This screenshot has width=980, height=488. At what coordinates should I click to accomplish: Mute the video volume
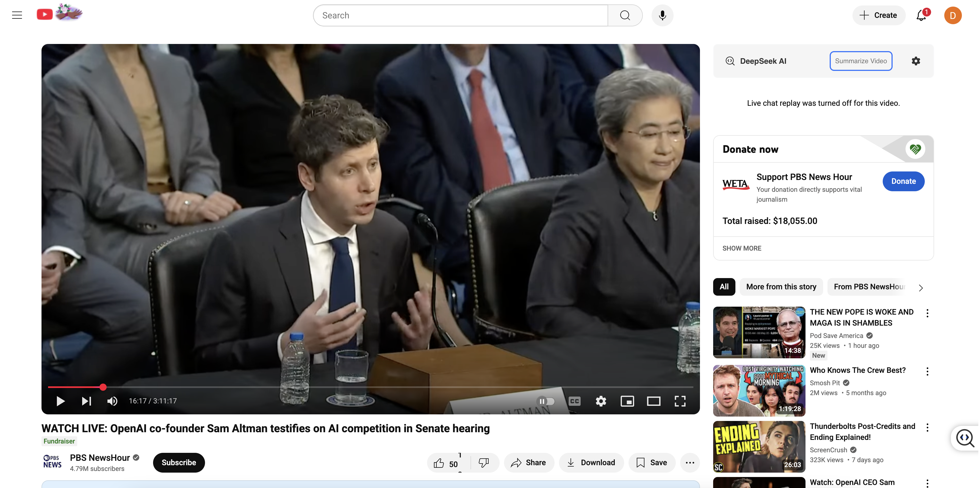tap(112, 401)
